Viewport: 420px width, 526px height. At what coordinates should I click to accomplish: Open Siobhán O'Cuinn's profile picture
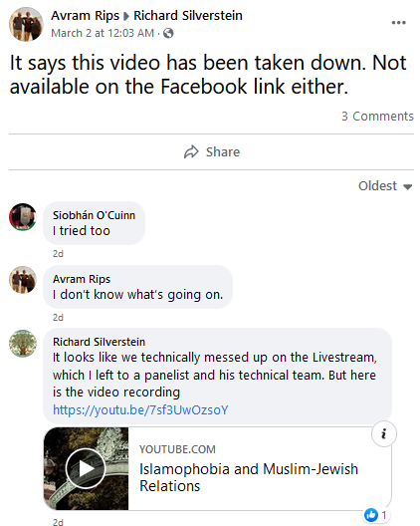[x=23, y=217]
